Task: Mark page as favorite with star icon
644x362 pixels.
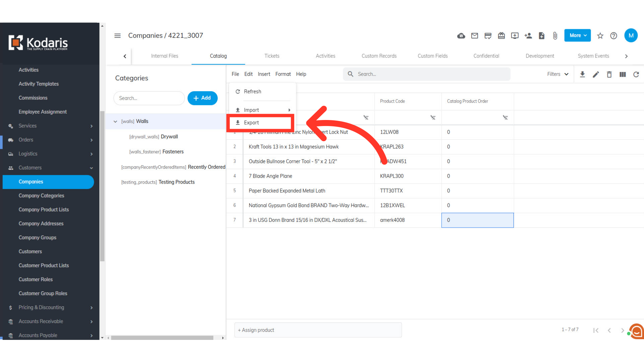Action: click(x=600, y=36)
